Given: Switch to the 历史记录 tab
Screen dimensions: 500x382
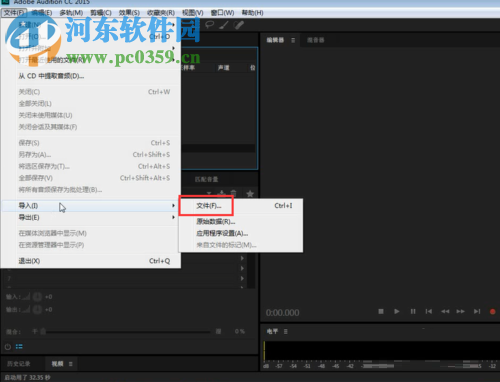Looking at the screenshot, I should coord(19,364).
